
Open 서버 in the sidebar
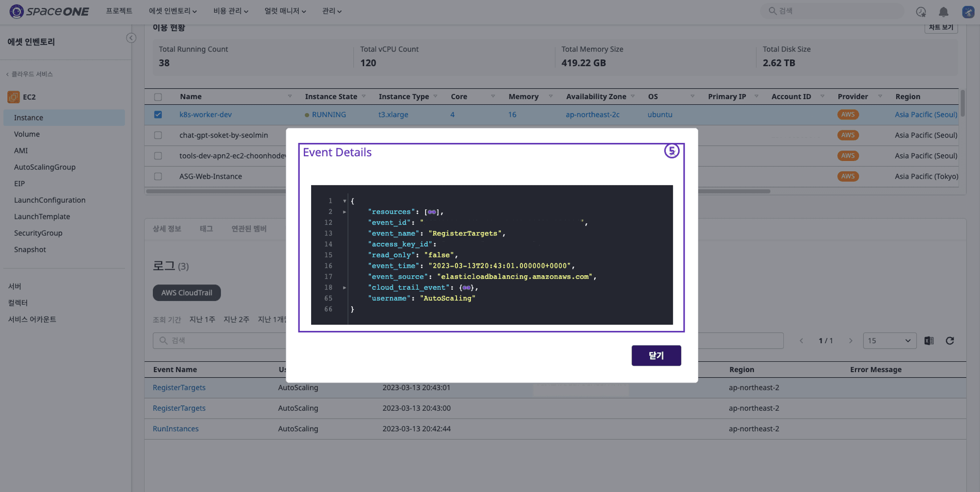(15, 286)
